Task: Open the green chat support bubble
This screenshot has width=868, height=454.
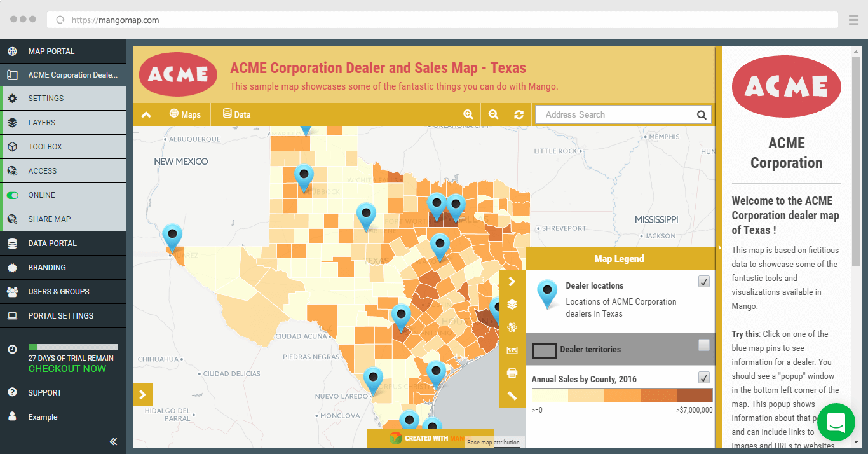Action: click(x=836, y=422)
